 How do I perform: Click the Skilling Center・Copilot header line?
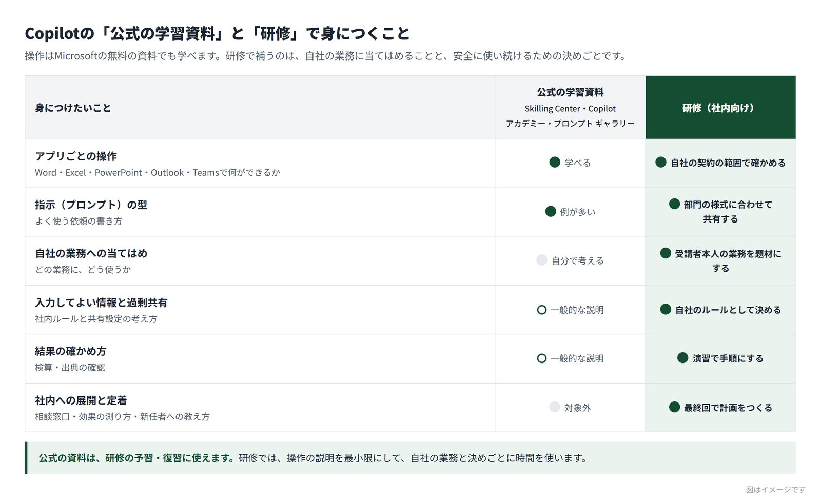pyautogui.click(x=570, y=109)
